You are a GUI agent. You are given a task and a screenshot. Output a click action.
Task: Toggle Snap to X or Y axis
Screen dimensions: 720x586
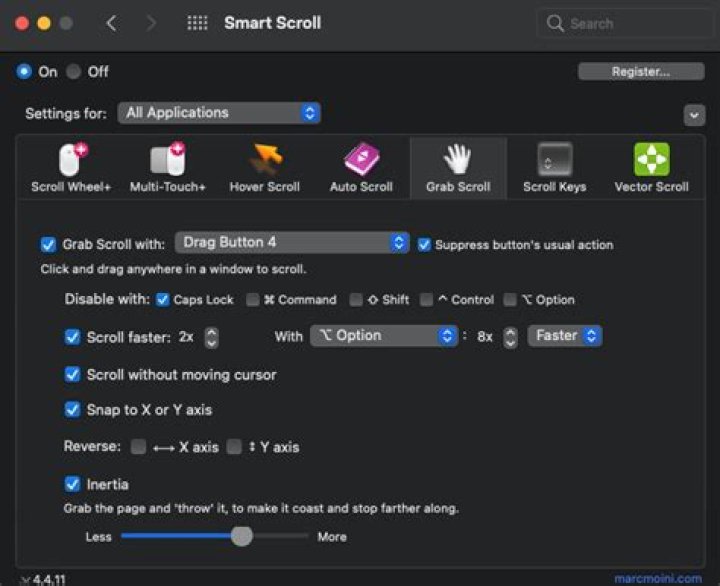tap(72, 409)
